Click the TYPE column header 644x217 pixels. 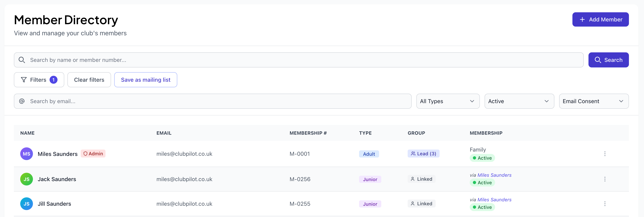(365, 133)
